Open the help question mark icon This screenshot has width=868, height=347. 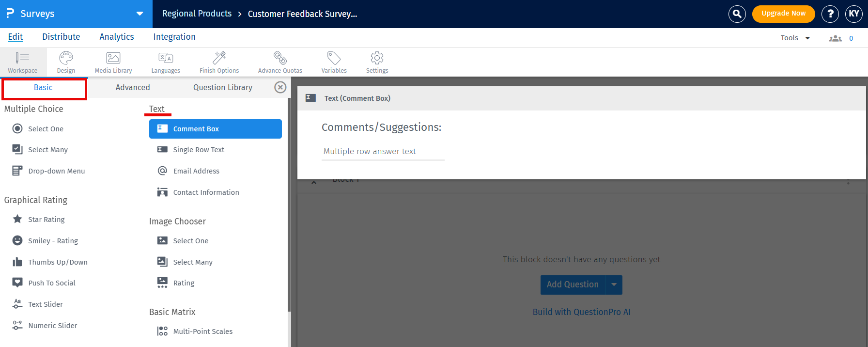(x=830, y=14)
